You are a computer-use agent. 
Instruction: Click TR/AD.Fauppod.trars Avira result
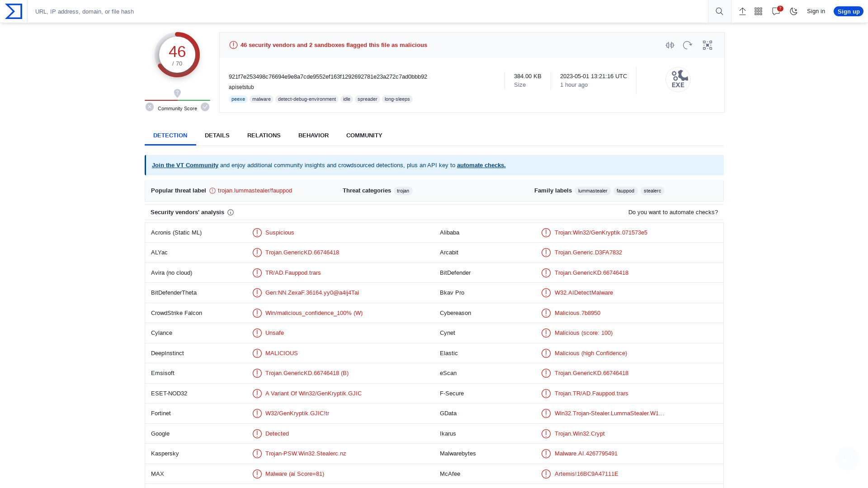(293, 273)
